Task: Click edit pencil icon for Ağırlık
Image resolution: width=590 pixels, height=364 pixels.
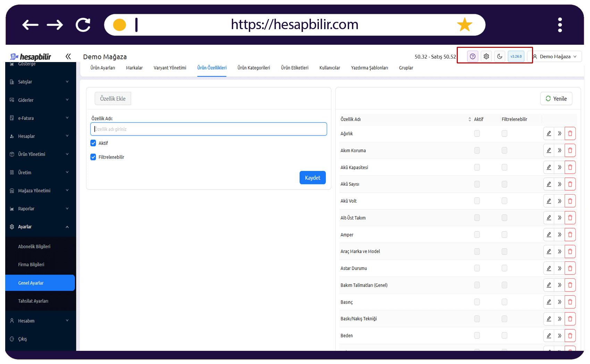Action: tap(549, 133)
